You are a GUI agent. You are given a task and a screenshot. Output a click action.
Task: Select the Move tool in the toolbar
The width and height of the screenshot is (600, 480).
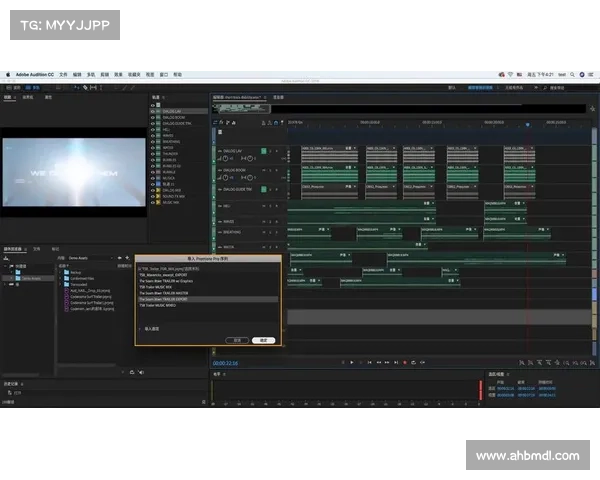tap(77, 88)
